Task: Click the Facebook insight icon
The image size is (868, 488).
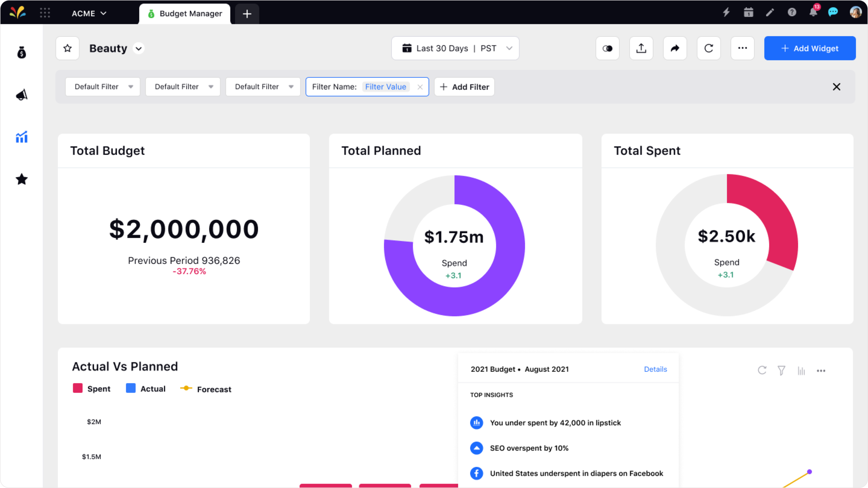Action: click(476, 473)
